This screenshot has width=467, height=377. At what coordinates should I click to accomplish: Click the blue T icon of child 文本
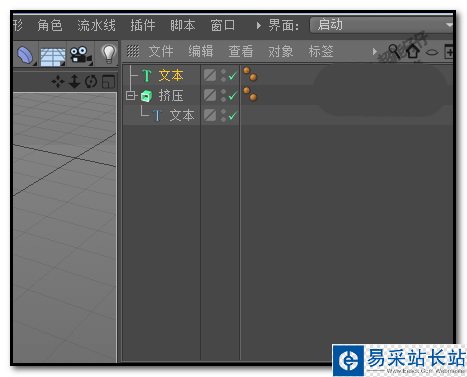click(157, 116)
